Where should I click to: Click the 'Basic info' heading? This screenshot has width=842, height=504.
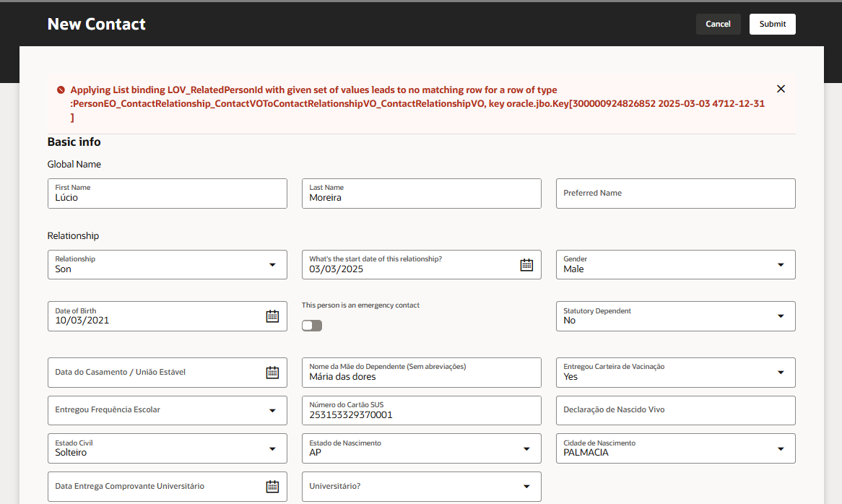coord(74,142)
